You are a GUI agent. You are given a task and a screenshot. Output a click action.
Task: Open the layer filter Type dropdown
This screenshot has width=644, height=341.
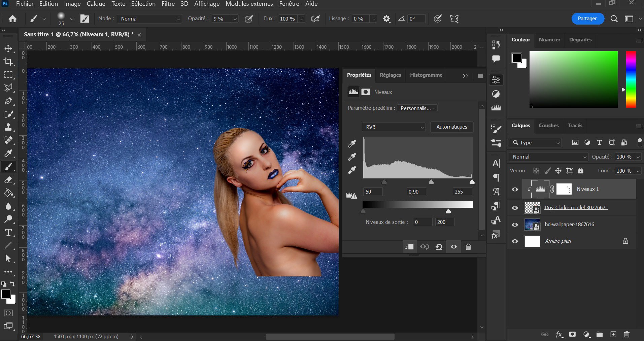click(x=535, y=143)
